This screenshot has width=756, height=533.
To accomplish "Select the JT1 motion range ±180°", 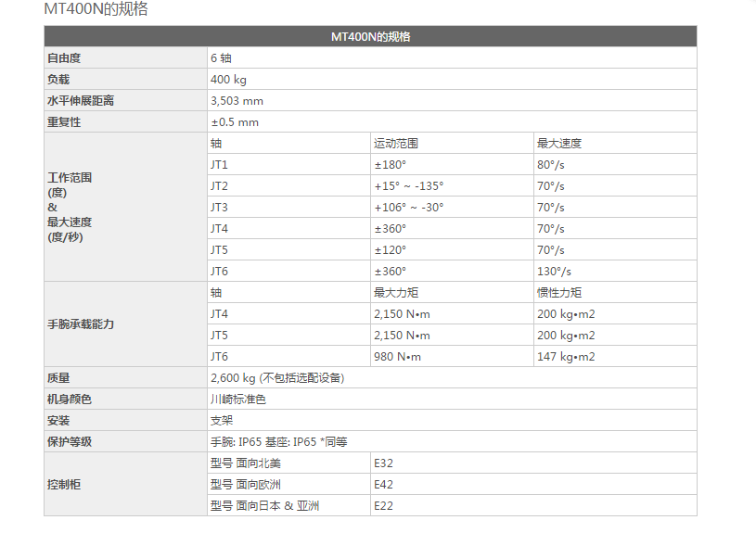I will coord(390,165).
